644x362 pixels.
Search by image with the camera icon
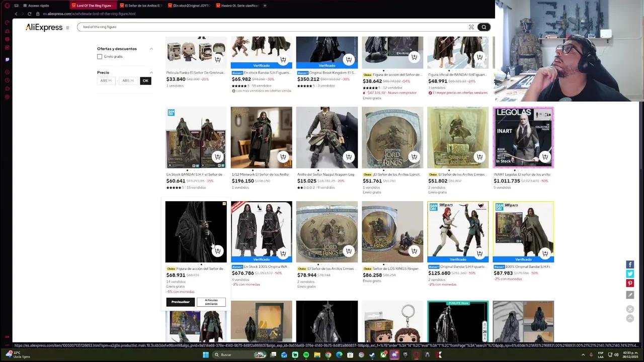point(471,27)
